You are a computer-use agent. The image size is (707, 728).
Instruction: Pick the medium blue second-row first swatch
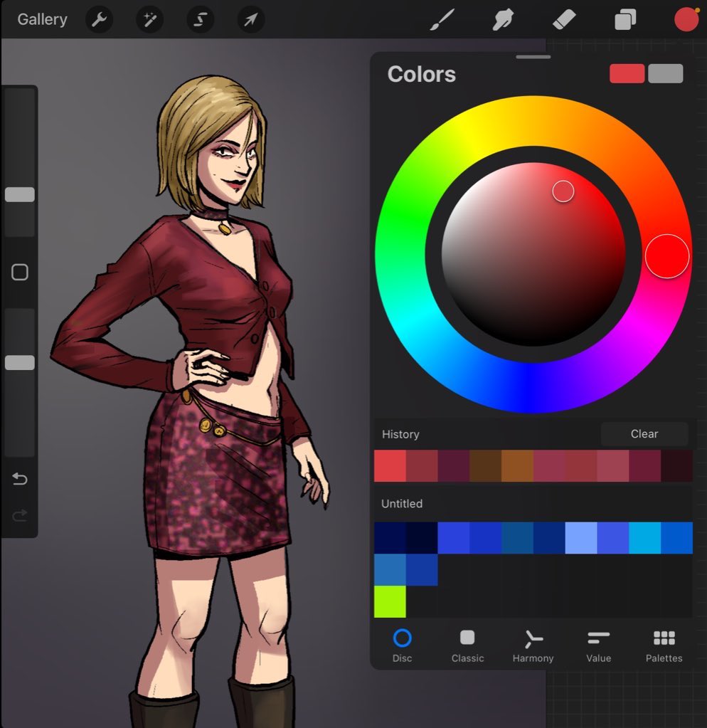[390, 570]
